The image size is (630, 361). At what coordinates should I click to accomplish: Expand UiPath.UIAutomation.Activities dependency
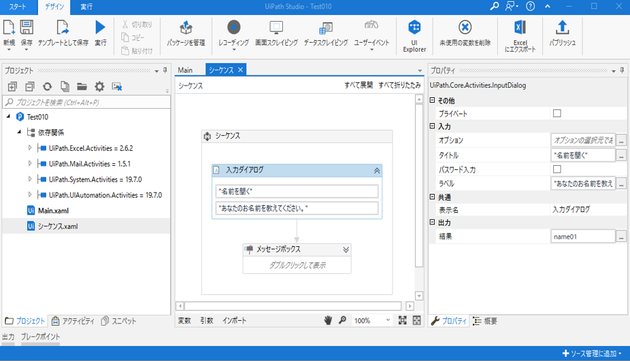30,195
